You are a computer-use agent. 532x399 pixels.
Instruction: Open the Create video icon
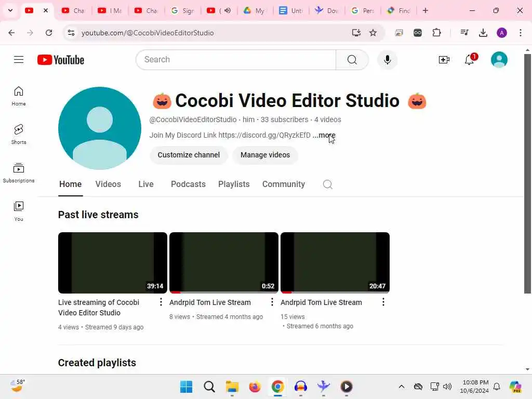pos(444,60)
